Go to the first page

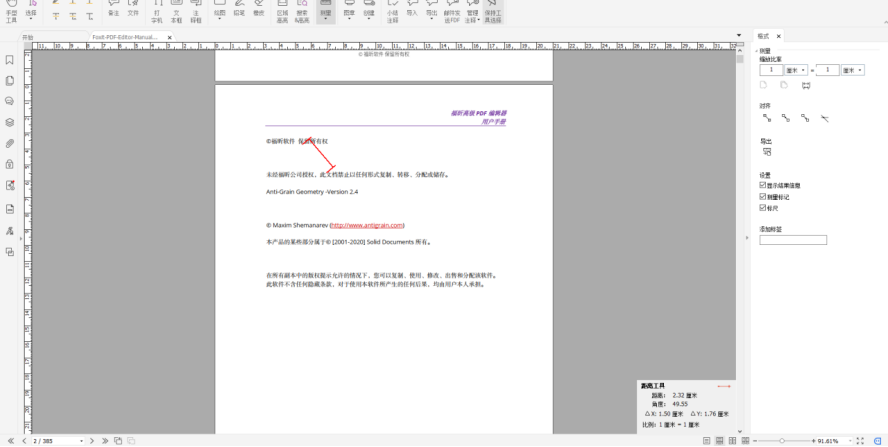click(11, 441)
